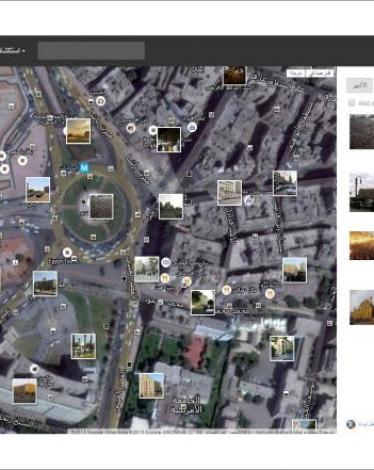
Task: Open the crowd photo at roundabout center
Action: (x=101, y=207)
